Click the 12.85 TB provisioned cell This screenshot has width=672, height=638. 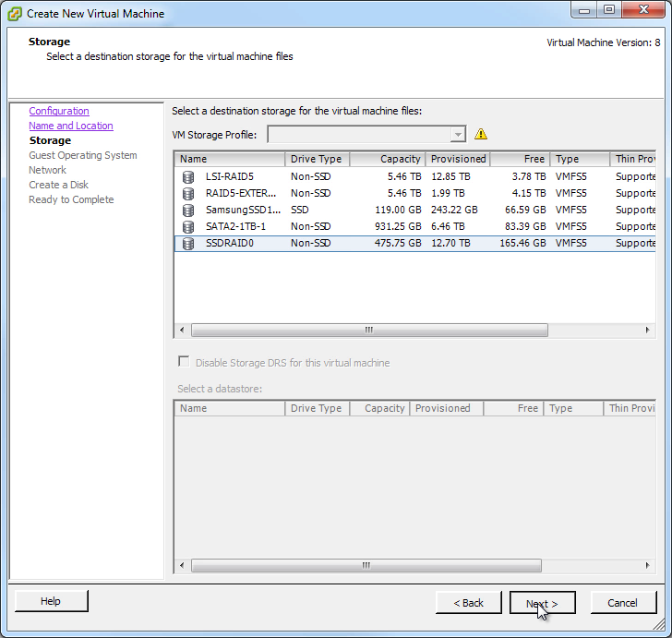point(450,176)
